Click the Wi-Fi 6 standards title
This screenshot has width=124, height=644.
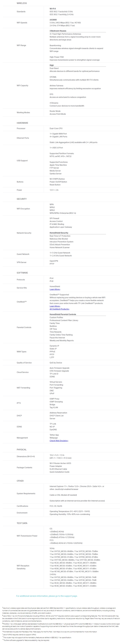click(52, 9)
